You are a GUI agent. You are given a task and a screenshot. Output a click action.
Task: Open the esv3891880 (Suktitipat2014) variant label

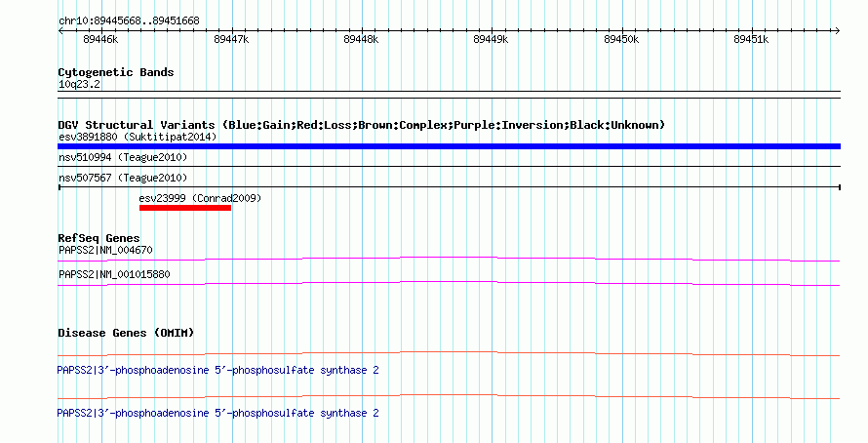(x=138, y=137)
